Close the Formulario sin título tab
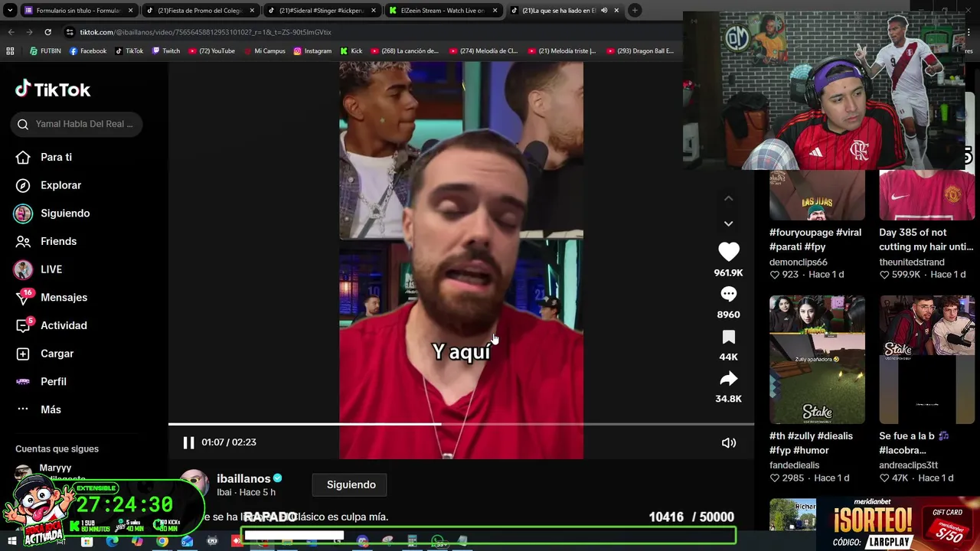980x551 pixels. point(130,11)
